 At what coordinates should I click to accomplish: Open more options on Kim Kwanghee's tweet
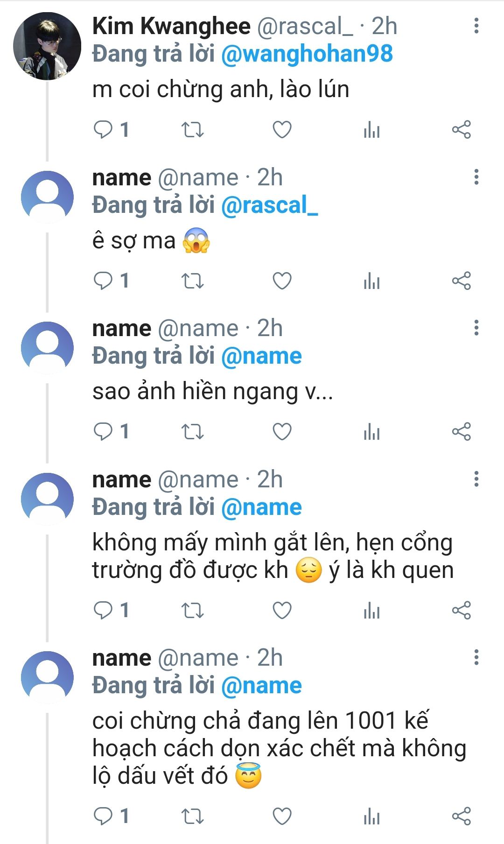coord(476,26)
